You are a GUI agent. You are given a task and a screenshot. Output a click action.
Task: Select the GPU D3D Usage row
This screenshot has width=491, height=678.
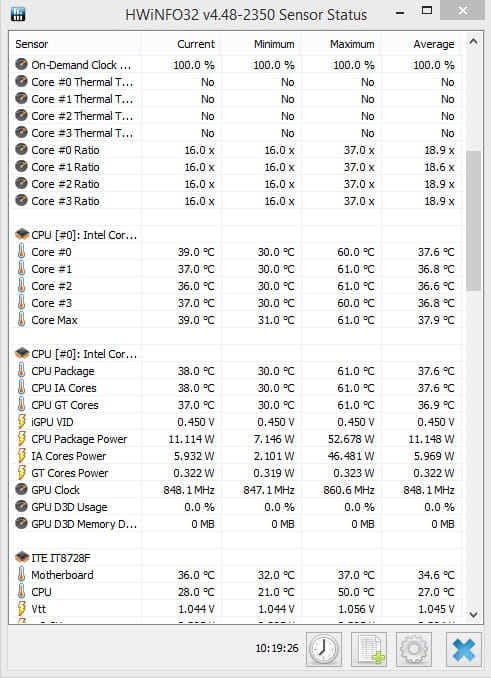[x=236, y=507]
